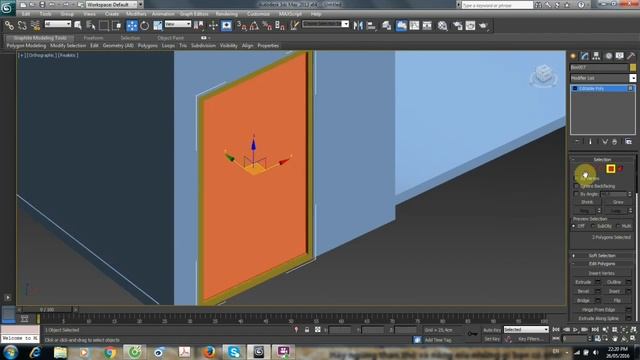Click the Insert Vertex button
Image resolution: width=640 pixels, height=360 pixels.
602,273
